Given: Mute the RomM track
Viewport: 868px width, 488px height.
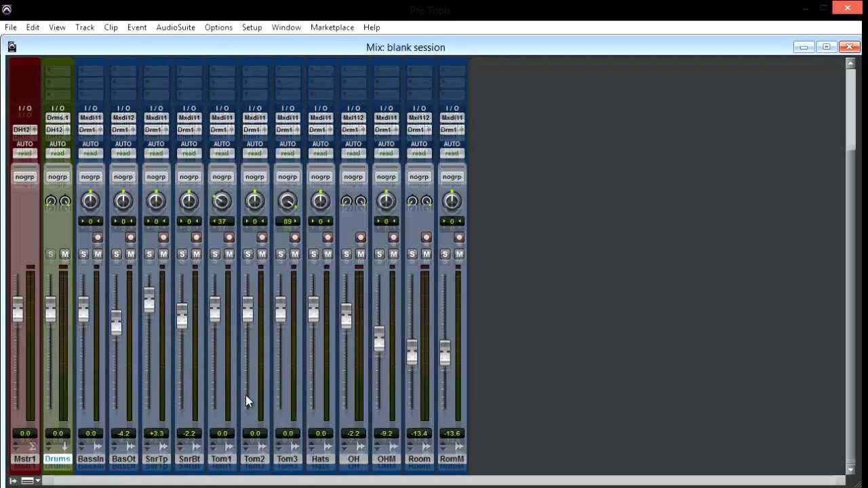Looking at the screenshot, I should 459,254.
